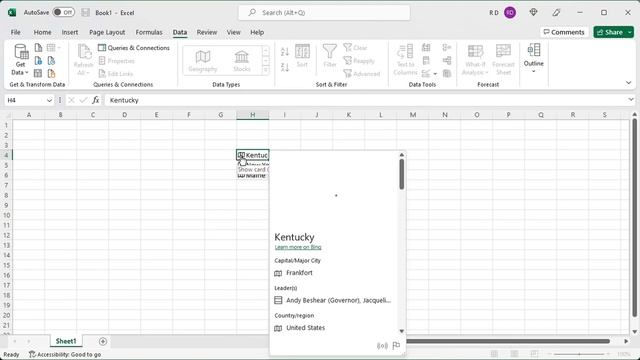This screenshot has width=640, height=360.
Task: Switch to the View tab
Action: tap(233, 32)
